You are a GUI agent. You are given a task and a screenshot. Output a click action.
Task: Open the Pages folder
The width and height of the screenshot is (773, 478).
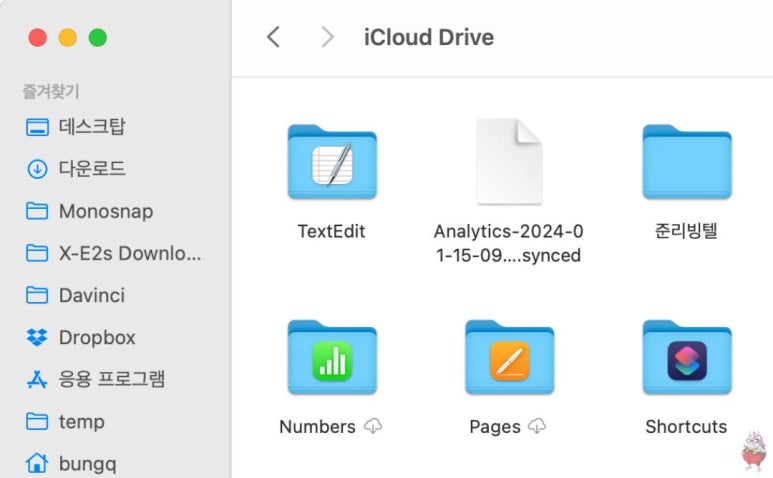[x=509, y=357]
